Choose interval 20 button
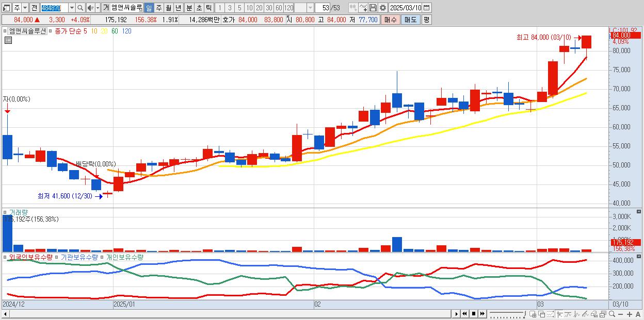This screenshot has width=644, height=320. pyautogui.click(x=259, y=8)
